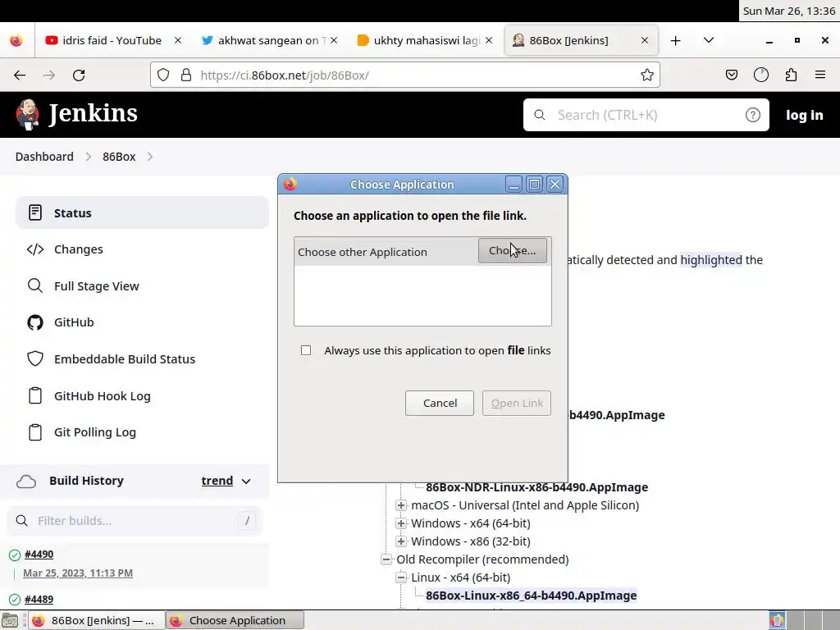Open the list all tabs dropdown arrow

(708, 40)
